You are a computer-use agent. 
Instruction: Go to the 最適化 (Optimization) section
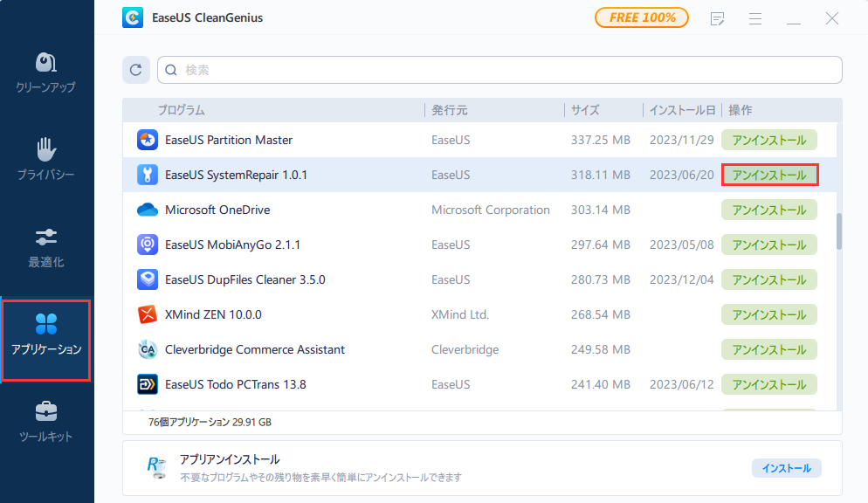[x=46, y=248]
